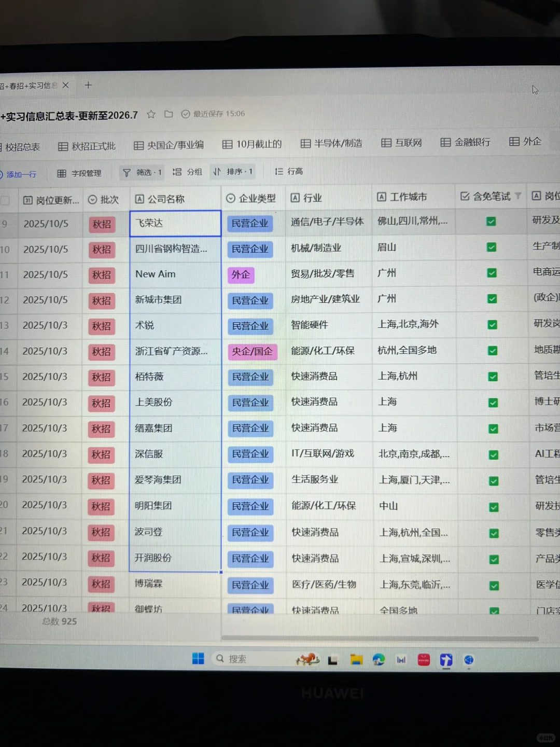Image resolution: width=560 pixels, height=747 pixels.
Task: Select the 飞荣达 company name cell
Action: click(x=175, y=224)
